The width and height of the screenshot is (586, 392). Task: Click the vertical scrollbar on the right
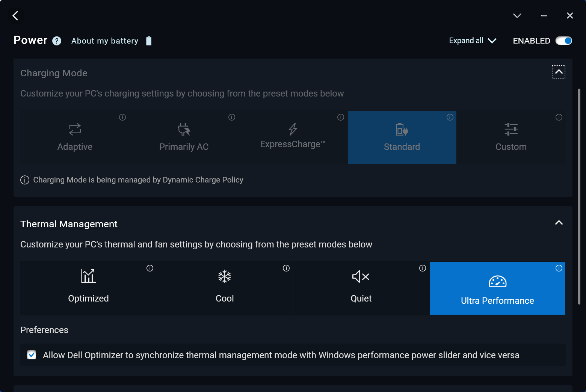(579, 196)
